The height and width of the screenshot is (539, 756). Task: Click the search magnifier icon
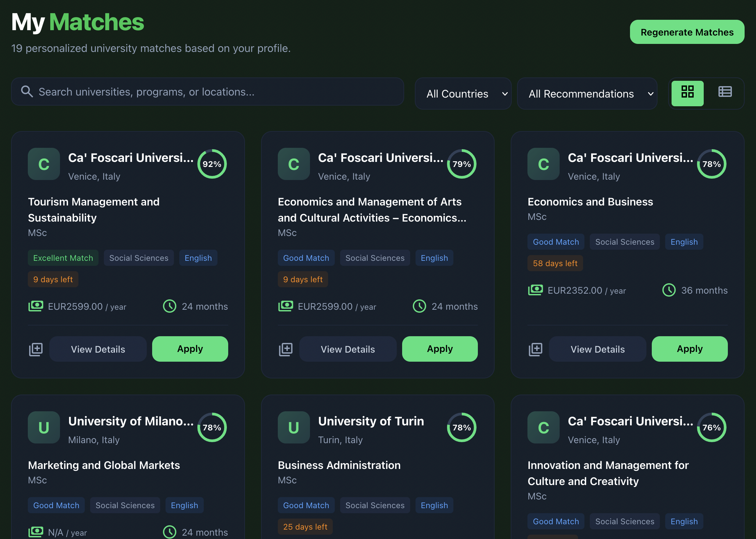pyautogui.click(x=27, y=91)
